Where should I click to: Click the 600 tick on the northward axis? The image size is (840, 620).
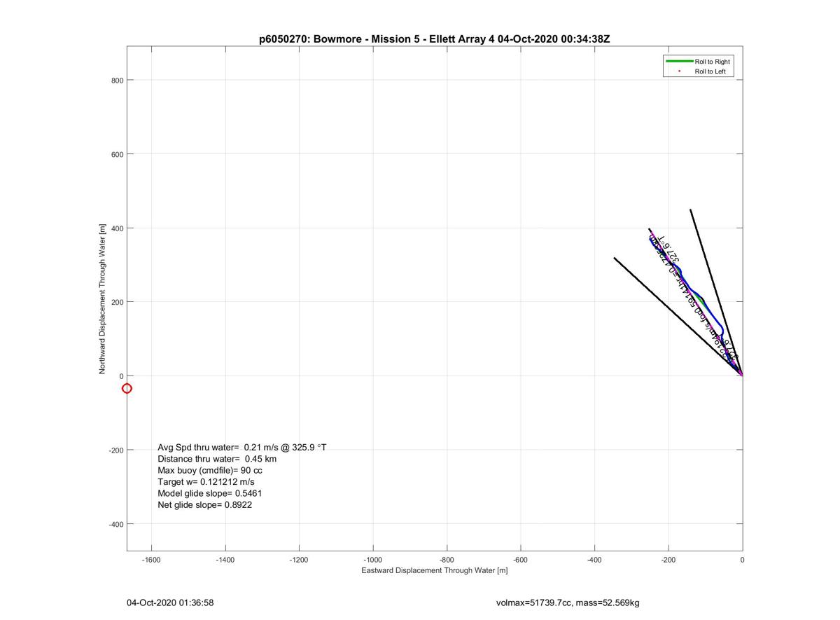tap(117, 154)
